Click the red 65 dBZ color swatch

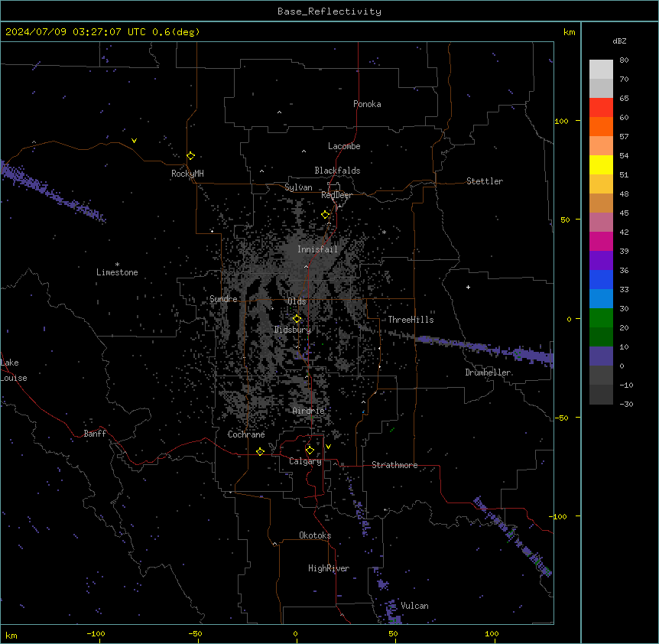(x=601, y=108)
